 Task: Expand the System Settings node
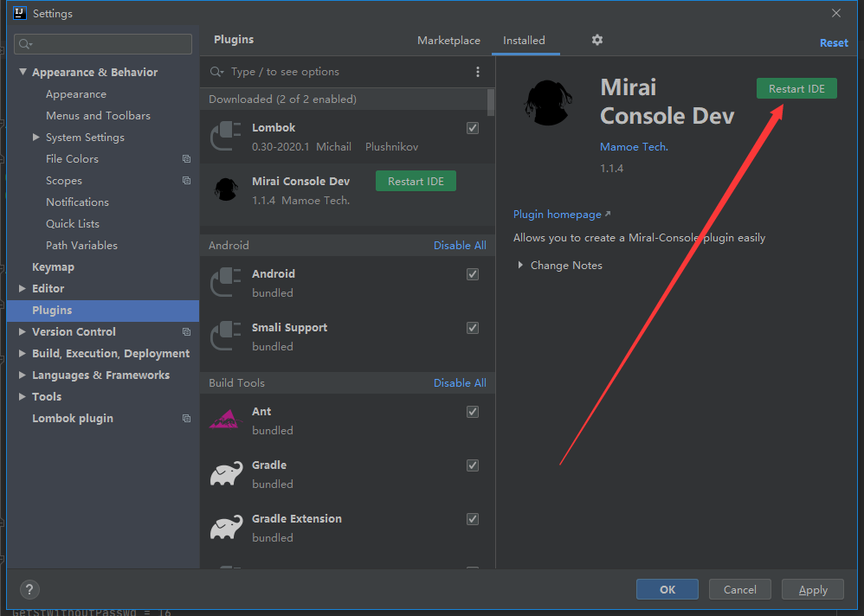(35, 137)
